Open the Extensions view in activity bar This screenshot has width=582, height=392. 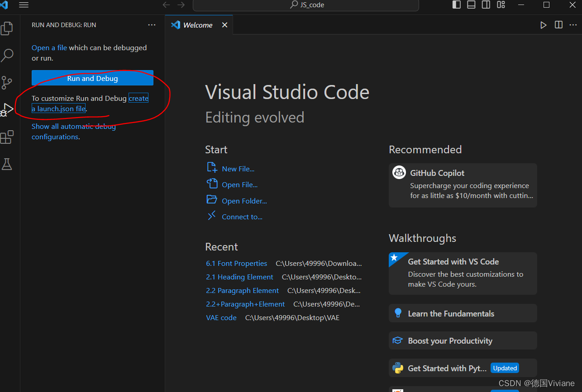(x=7, y=137)
